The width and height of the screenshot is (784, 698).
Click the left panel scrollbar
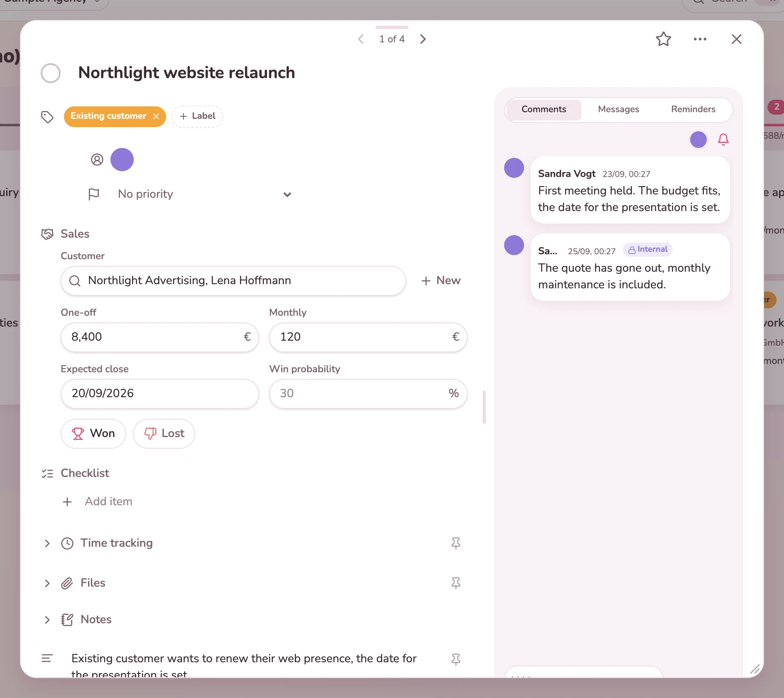[484, 407]
